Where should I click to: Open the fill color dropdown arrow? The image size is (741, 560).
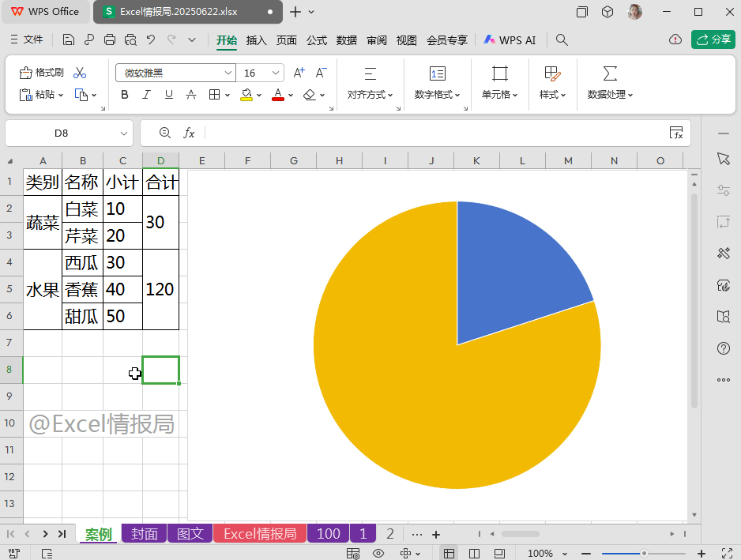pos(261,94)
